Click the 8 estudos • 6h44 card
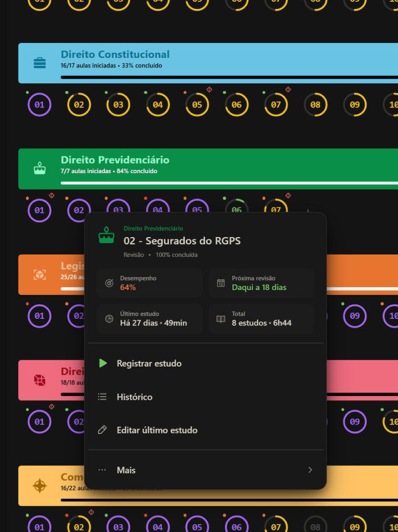The image size is (398, 532). coord(261,319)
